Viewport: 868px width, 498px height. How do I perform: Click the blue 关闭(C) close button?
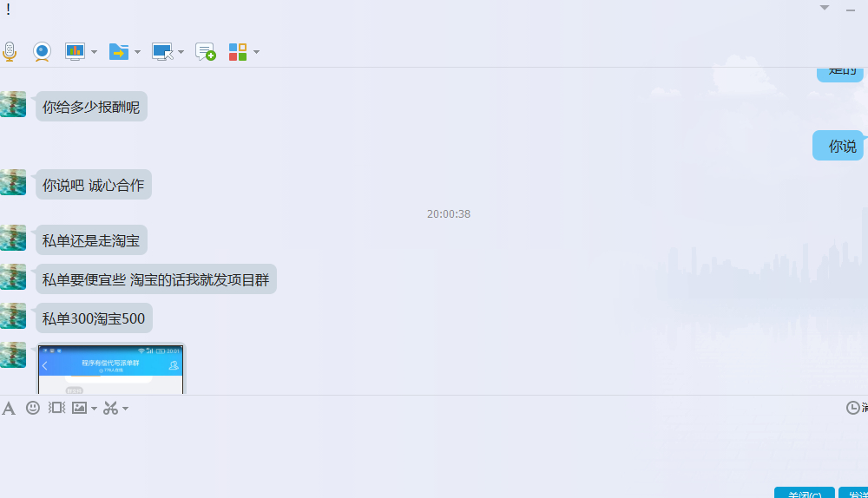coord(805,493)
